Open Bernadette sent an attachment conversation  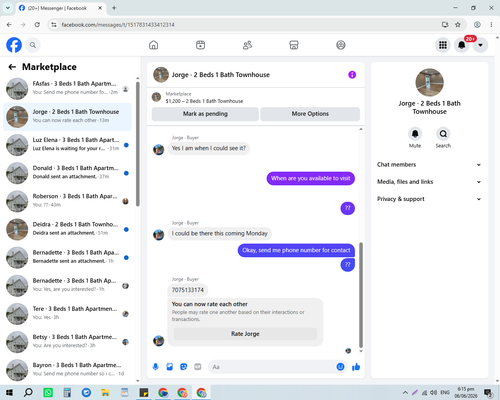click(68, 257)
